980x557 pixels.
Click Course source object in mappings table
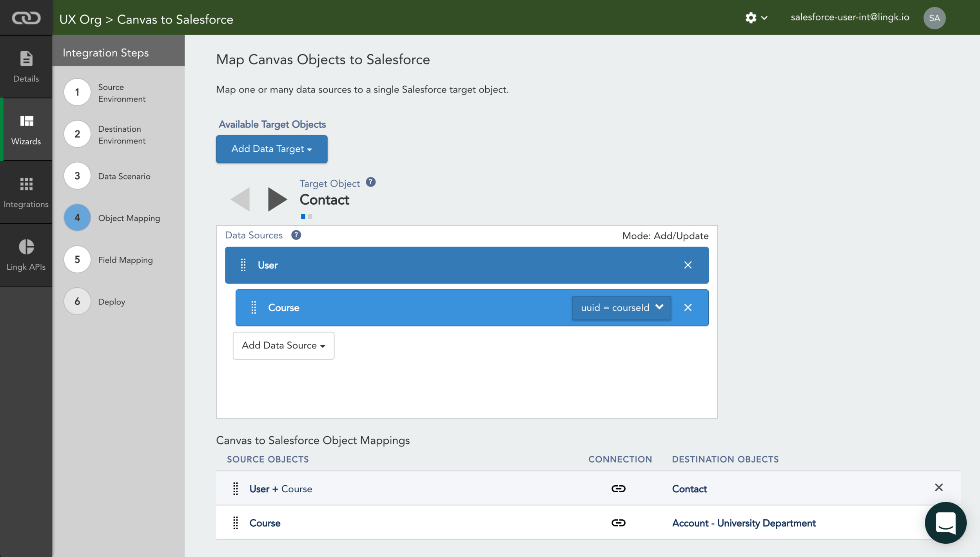tap(265, 523)
